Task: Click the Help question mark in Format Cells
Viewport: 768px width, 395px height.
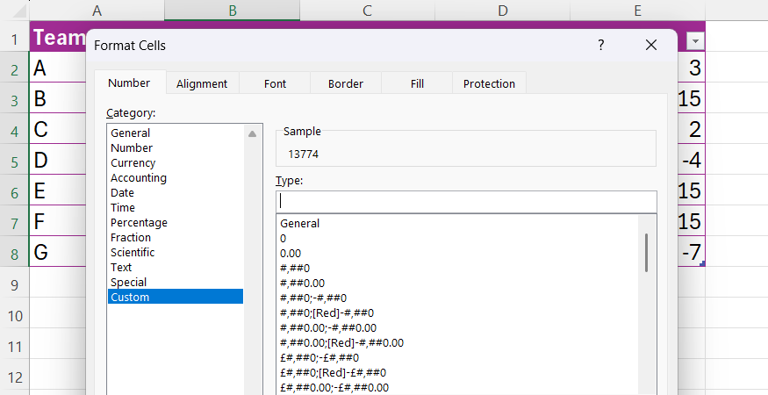Action: (601, 45)
